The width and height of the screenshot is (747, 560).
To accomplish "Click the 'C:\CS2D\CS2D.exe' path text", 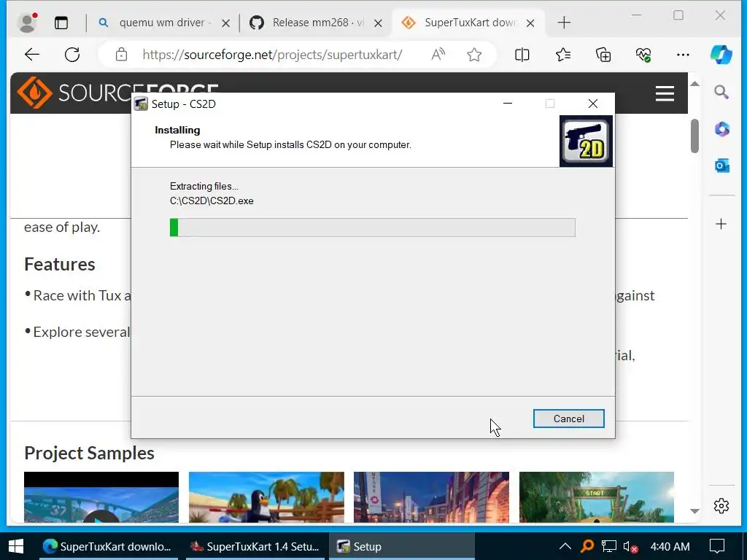I will 212,201.
